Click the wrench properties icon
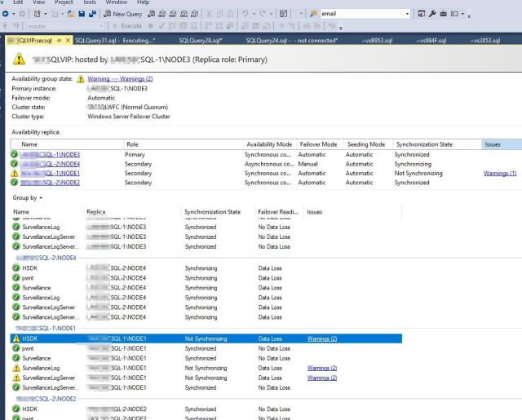Image resolution: width=522 pixels, height=420 pixels. point(434,14)
